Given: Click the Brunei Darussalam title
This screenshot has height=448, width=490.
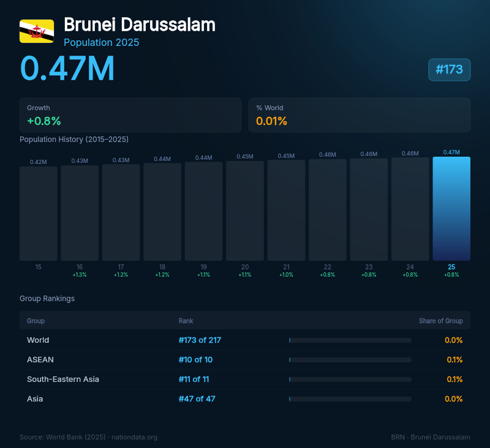Looking at the screenshot, I should click(140, 24).
